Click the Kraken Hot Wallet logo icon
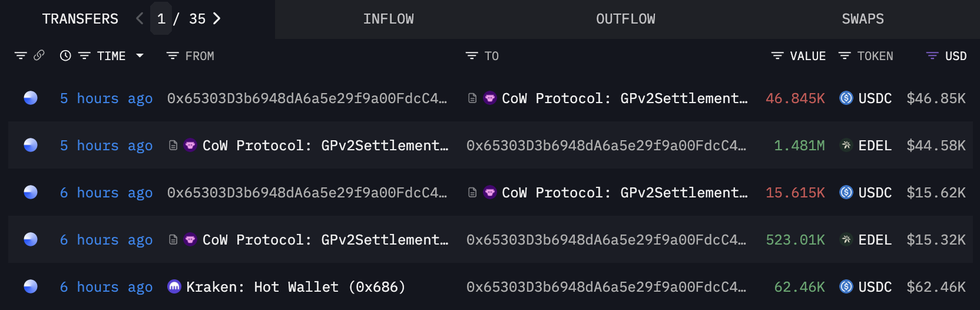Image resolution: width=980 pixels, height=310 pixels. 174,287
